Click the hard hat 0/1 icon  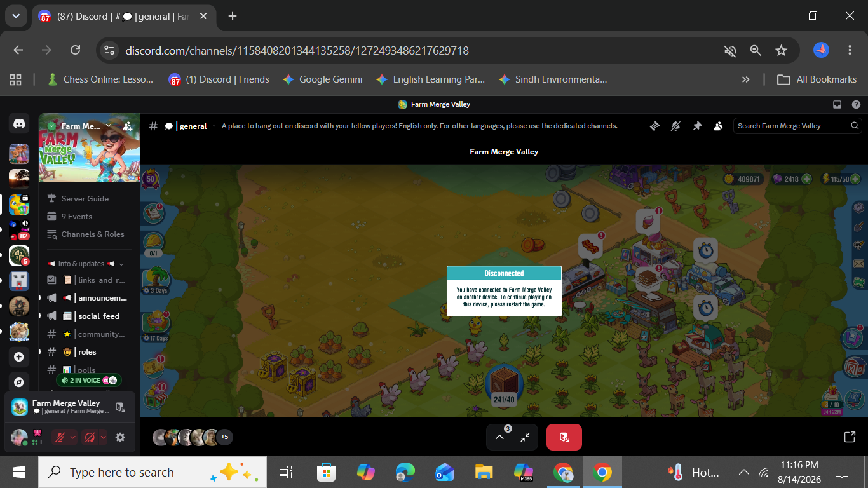pos(153,245)
